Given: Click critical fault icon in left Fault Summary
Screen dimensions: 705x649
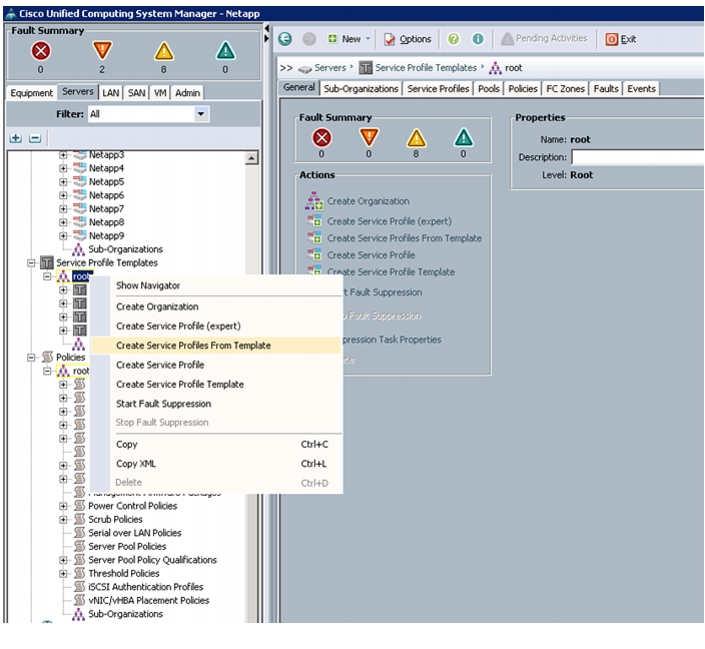Looking at the screenshot, I should pyautogui.click(x=40, y=51).
